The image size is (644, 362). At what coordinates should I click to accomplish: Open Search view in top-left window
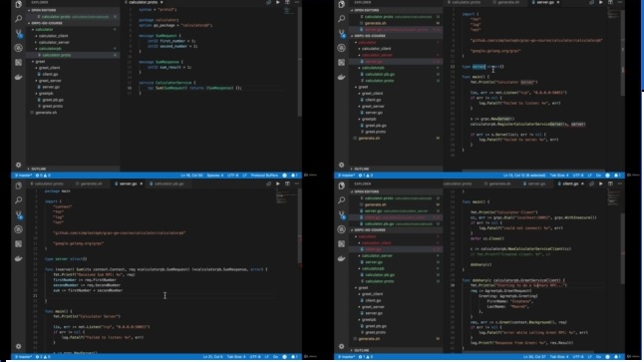19,19
